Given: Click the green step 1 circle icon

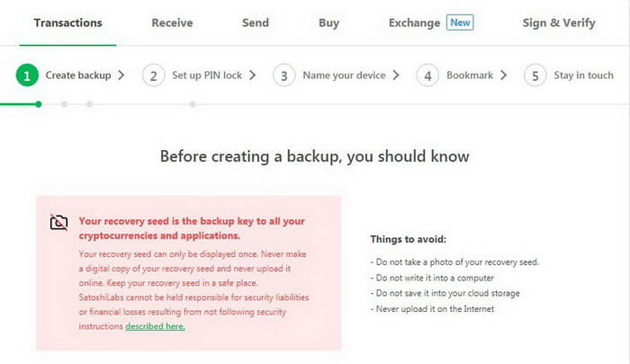Looking at the screenshot, I should [x=27, y=75].
